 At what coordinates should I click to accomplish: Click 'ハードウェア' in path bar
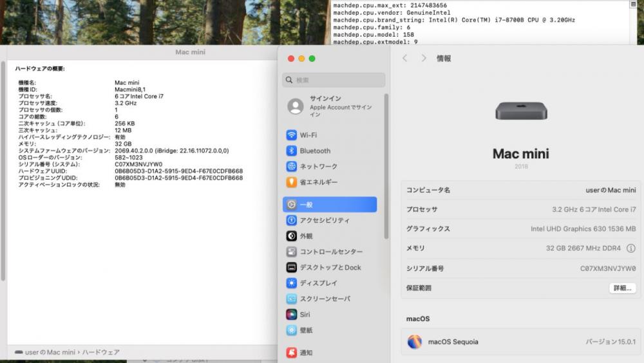click(100, 352)
